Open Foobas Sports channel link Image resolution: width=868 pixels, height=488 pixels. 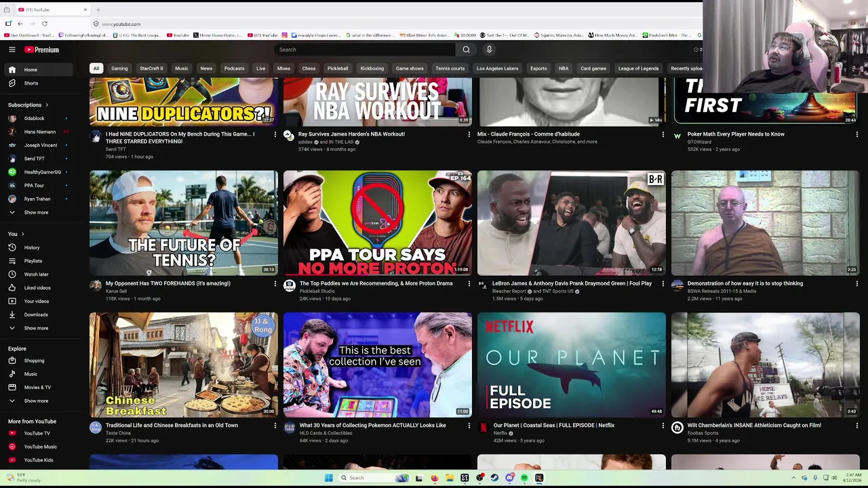(703, 433)
